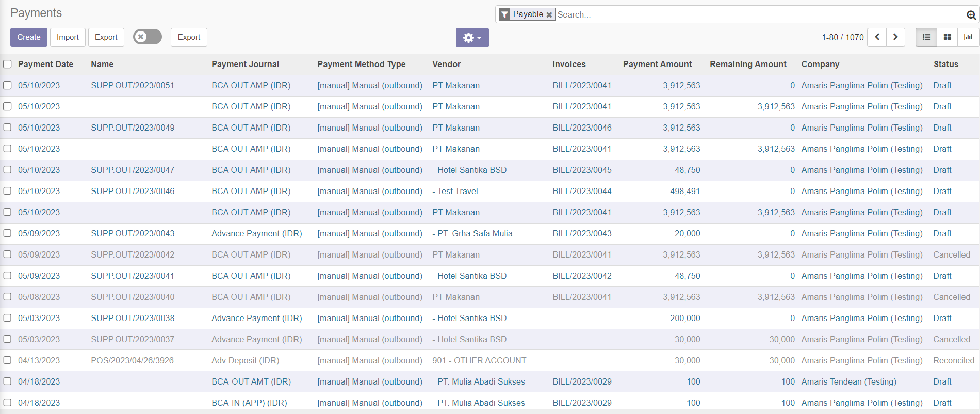Sort by Status column header
This screenshot has width=980, height=414.
[945, 64]
